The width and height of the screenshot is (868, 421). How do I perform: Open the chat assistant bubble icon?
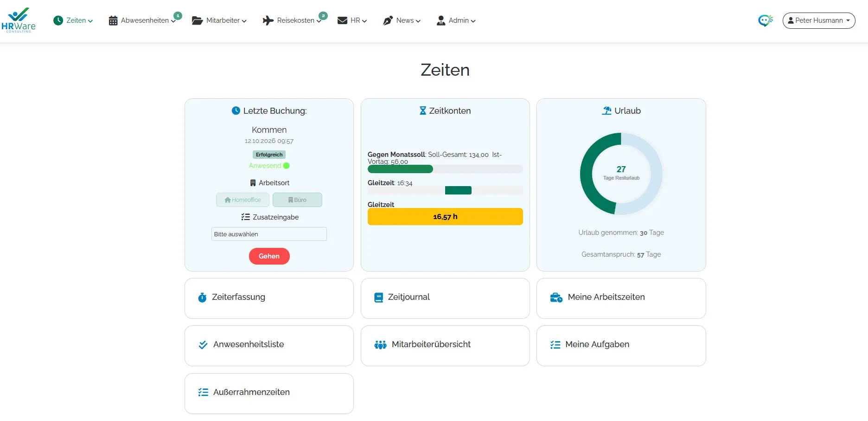pos(766,20)
